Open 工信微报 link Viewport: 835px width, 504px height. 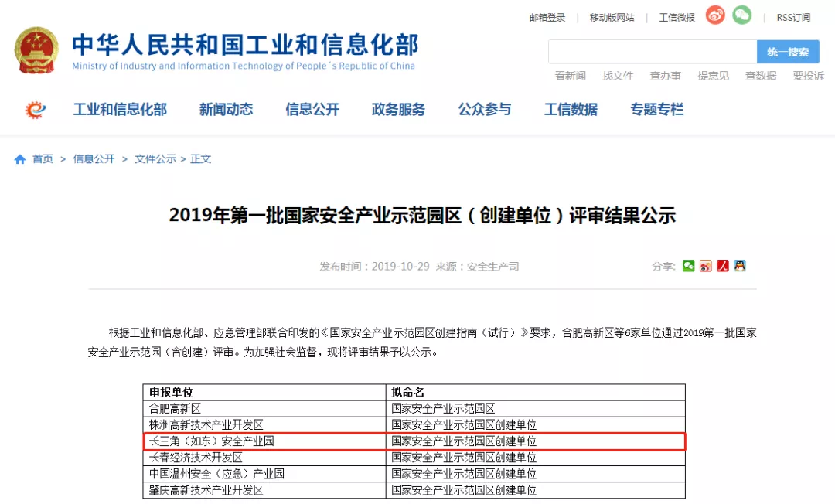[677, 18]
